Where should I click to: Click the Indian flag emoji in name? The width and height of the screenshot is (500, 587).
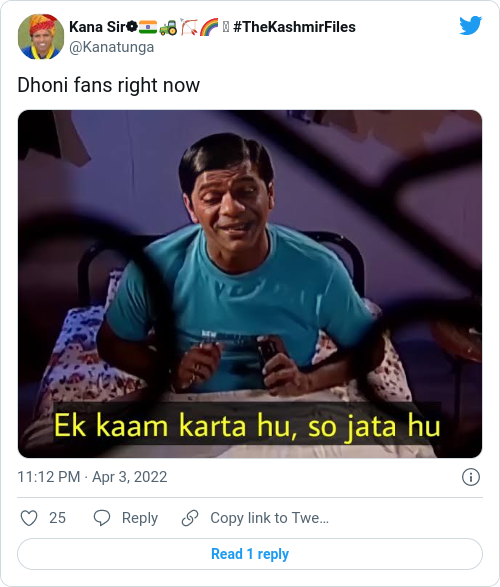click(148, 27)
